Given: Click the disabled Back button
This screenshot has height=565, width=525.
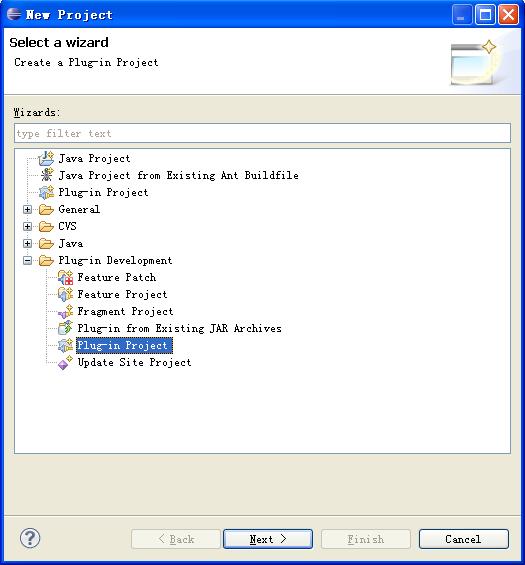Looking at the screenshot, I should [176, 539].
